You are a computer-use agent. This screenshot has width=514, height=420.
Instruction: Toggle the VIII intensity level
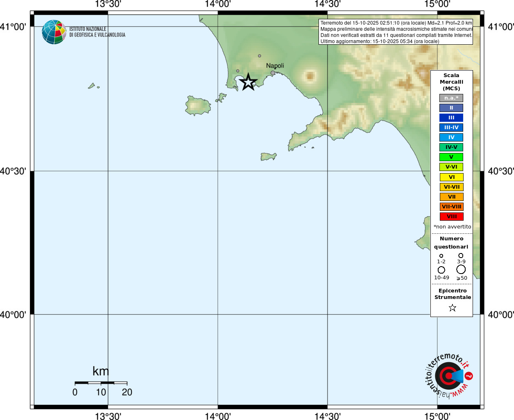coord(451,217)
